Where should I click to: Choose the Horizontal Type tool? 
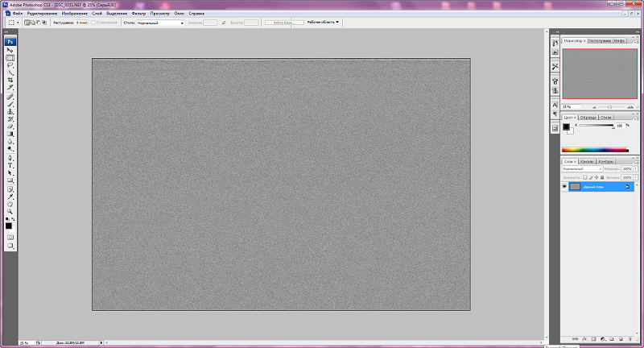(10, 166)
